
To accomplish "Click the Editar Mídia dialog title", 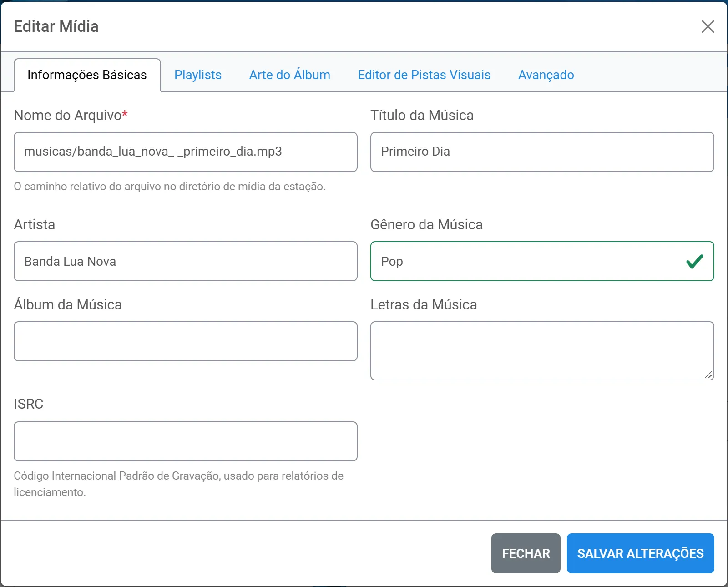I will coord(56,26).
